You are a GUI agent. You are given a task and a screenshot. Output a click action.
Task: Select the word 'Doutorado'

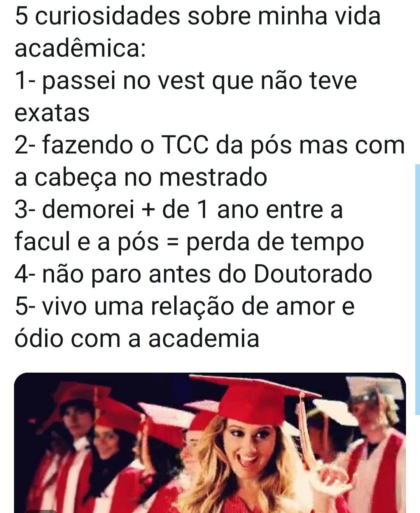tap(313, 274)
